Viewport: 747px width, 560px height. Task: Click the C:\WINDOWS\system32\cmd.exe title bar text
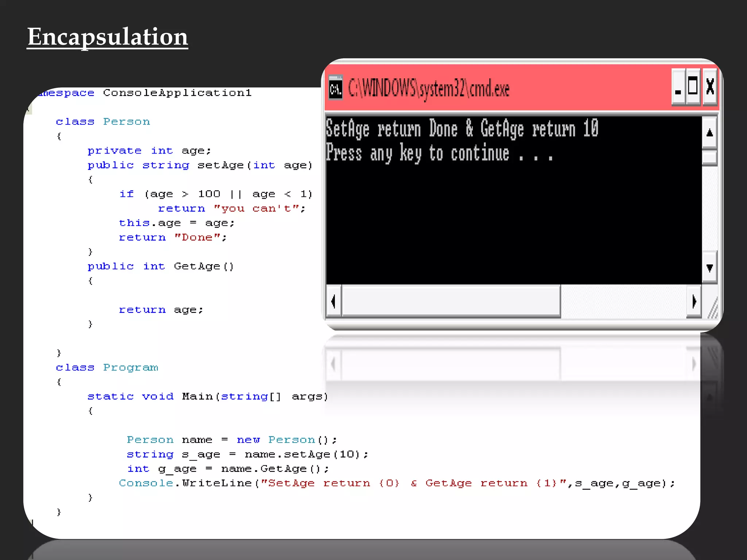[x=429, y=89]
